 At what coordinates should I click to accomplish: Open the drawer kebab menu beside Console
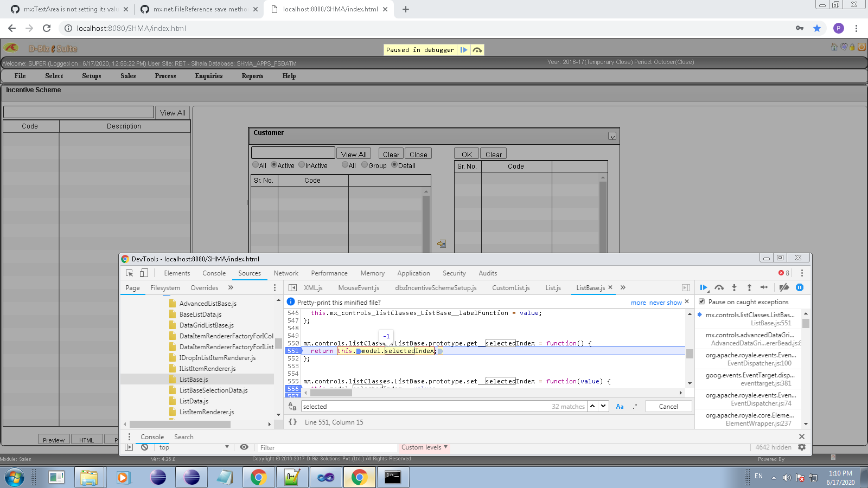tap(129, 436)
